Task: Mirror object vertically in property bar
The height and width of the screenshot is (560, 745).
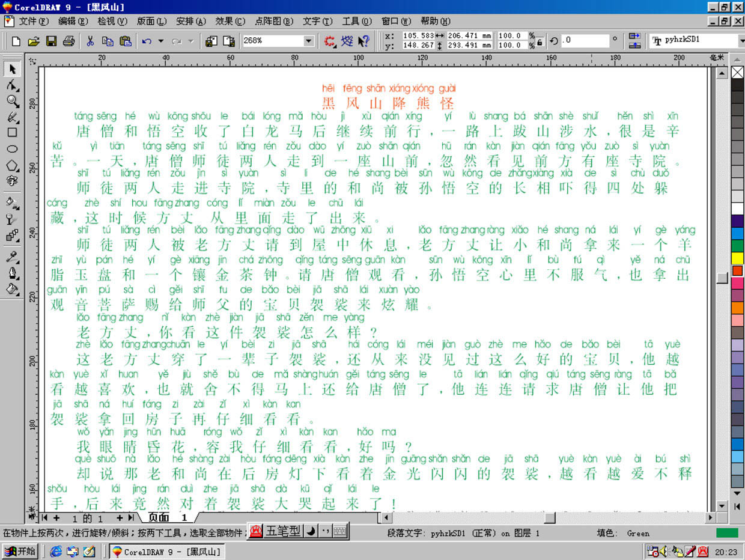Action: point(634,46)
